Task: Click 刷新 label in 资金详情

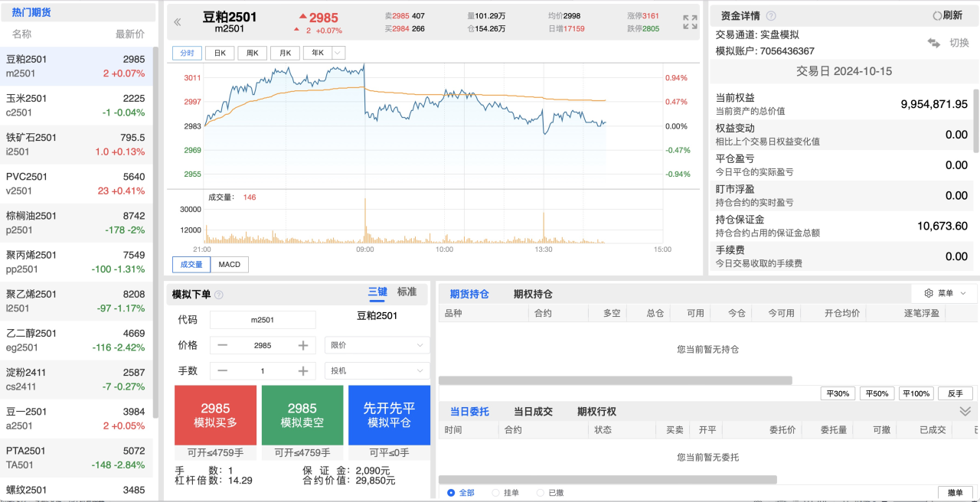Action: pyautogui.click(x=953, y=15)
